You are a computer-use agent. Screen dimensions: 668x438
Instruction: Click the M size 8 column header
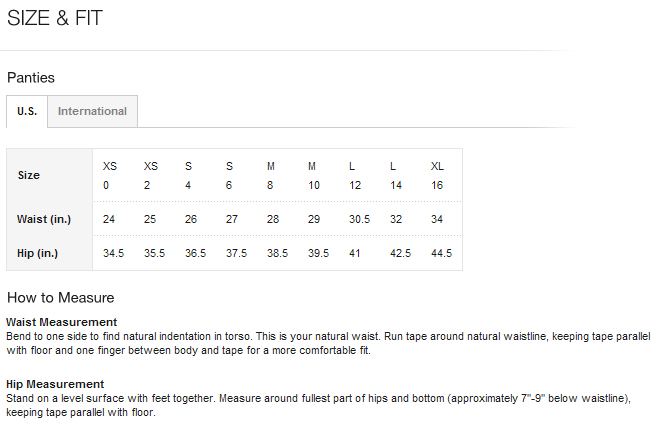(x=270, y=175)
